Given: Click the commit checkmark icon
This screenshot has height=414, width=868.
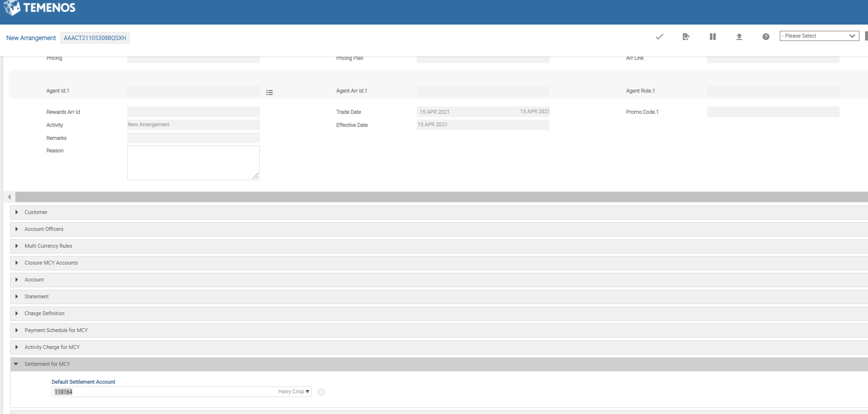Looking at the screenshot, I should pos(659,37).
